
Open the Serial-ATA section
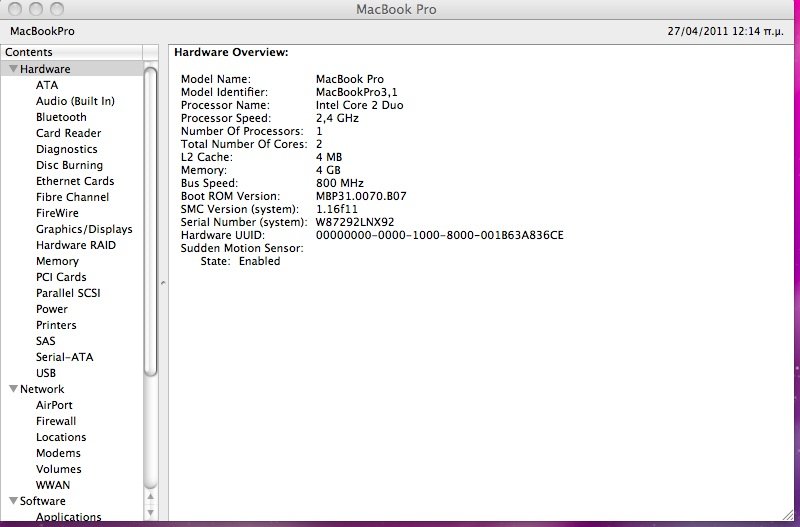tap(65, 357)
